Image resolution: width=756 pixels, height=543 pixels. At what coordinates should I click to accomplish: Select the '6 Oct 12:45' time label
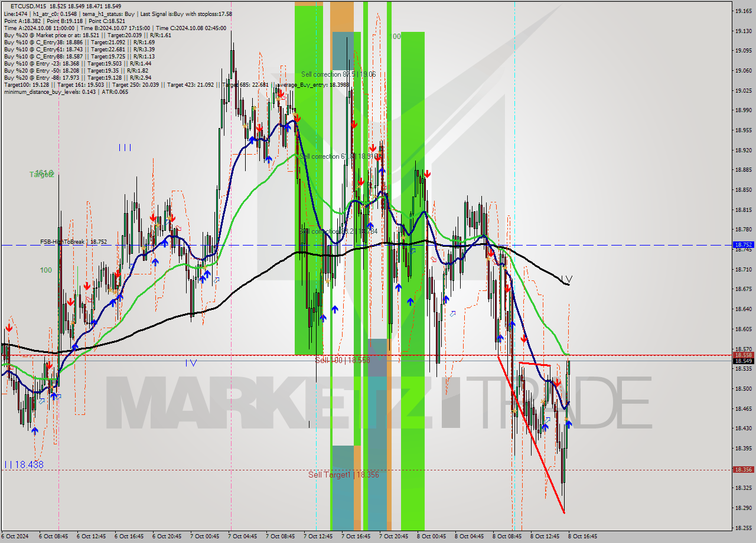point(92,537)
